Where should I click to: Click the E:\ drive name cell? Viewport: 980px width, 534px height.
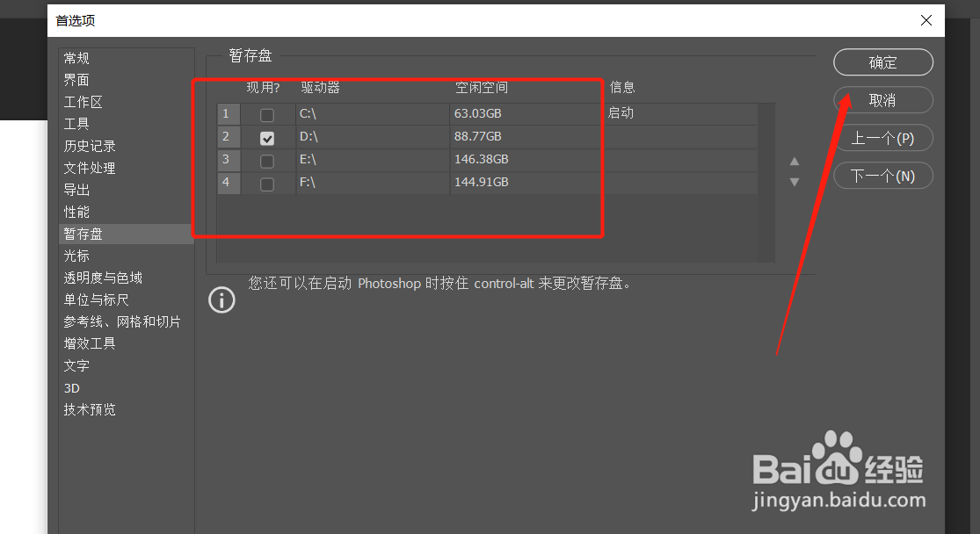(x=373, y=160)
